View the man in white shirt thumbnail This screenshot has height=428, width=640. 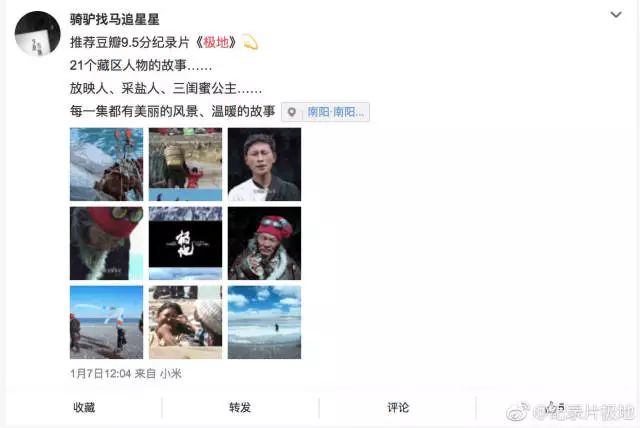click(x=264, y=164)
